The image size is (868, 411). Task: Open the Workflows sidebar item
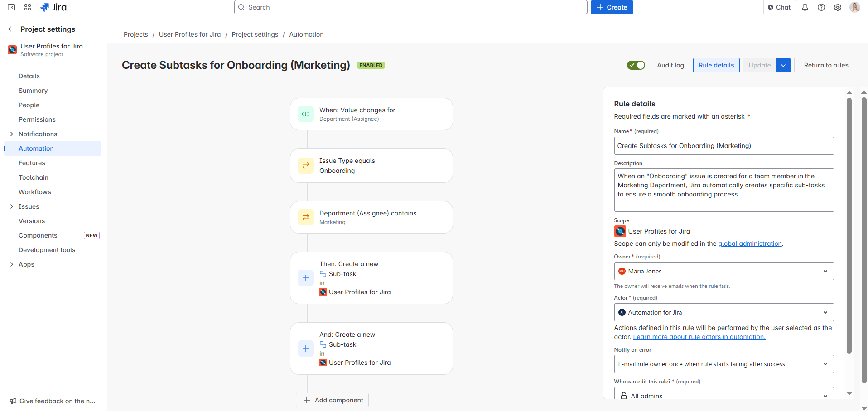[35, 192]
